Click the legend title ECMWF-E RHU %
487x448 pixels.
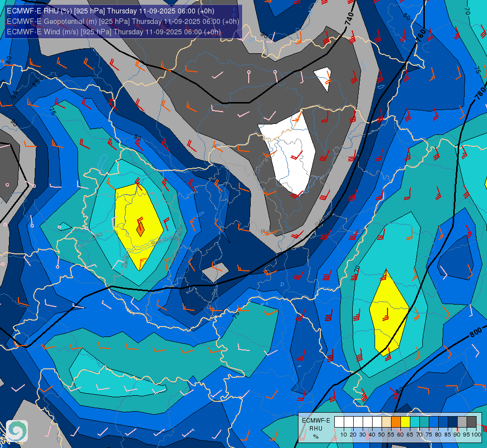point(316,429)
